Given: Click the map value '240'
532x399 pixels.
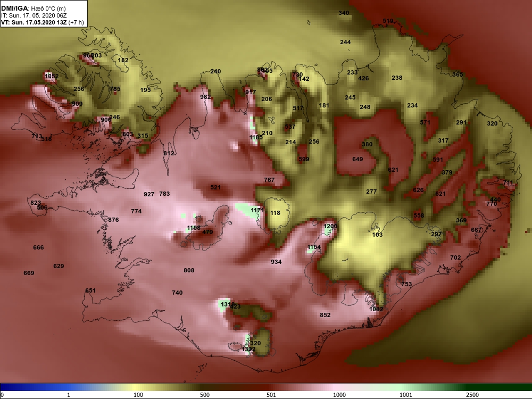Looking at the screenshot, I should [x=215, y=71].
